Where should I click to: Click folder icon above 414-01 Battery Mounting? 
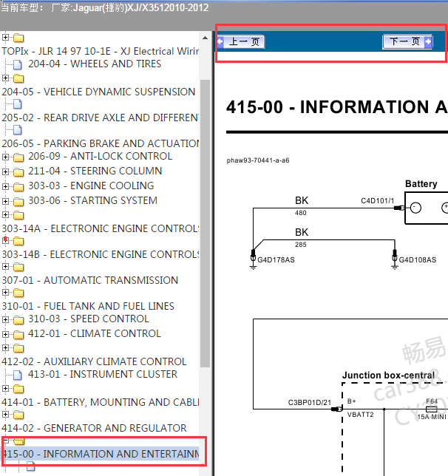pyautogui.click(x=18, y=389)
